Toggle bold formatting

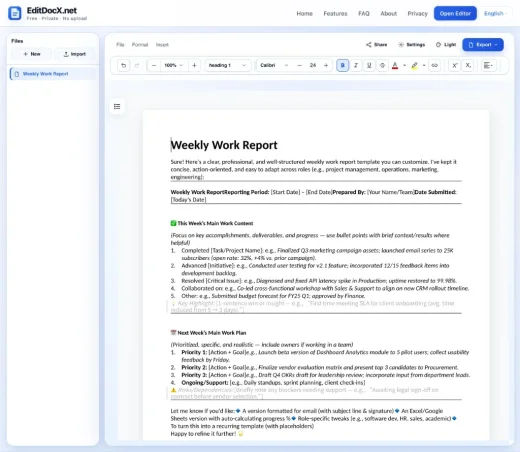(342, 65)
